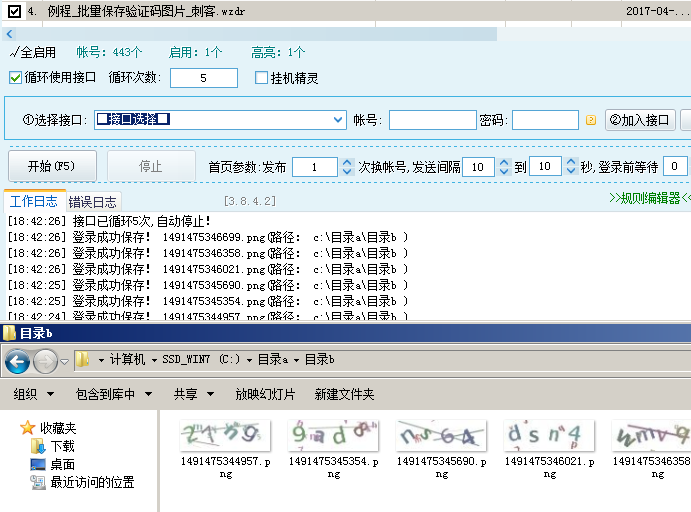Uncheck the 循环使用接口 checkbox
691x512 pixels.
(x=16, y=78)
